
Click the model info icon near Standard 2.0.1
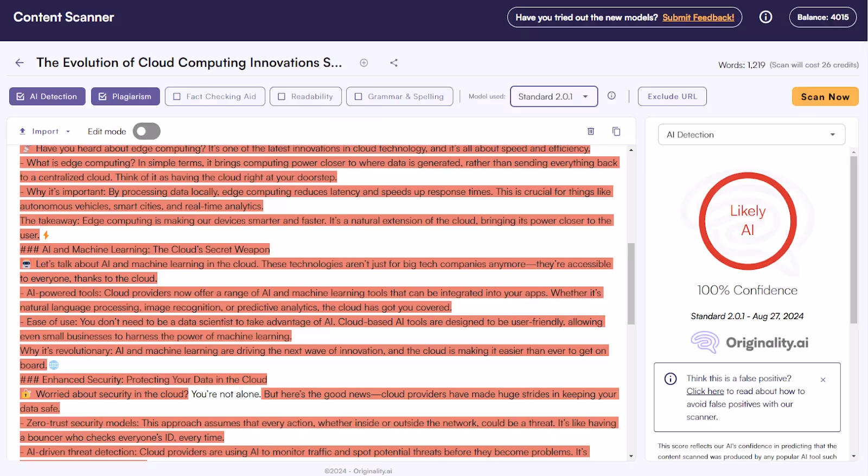(x=611, y=96)
